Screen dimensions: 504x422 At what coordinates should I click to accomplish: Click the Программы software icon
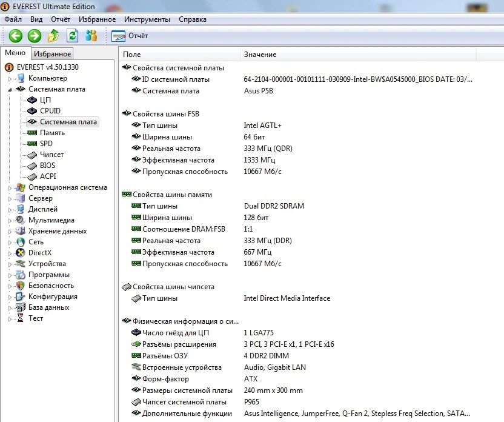pyautogui.click(x=21, y=275)
